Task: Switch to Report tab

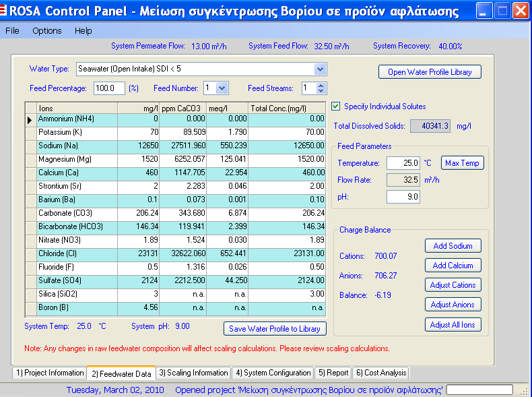Action: point(333,373)
